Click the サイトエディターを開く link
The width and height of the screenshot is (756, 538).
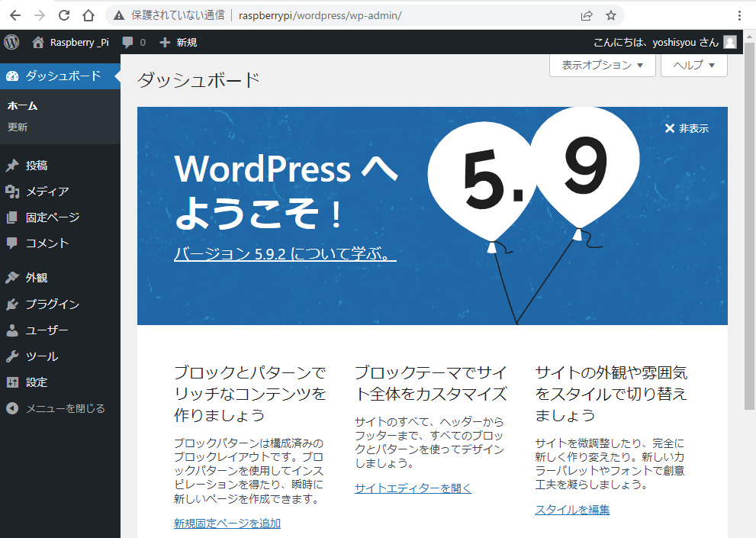413,488
